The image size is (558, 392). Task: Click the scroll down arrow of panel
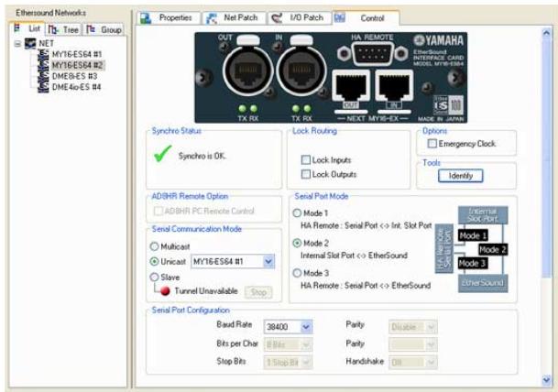546,380
